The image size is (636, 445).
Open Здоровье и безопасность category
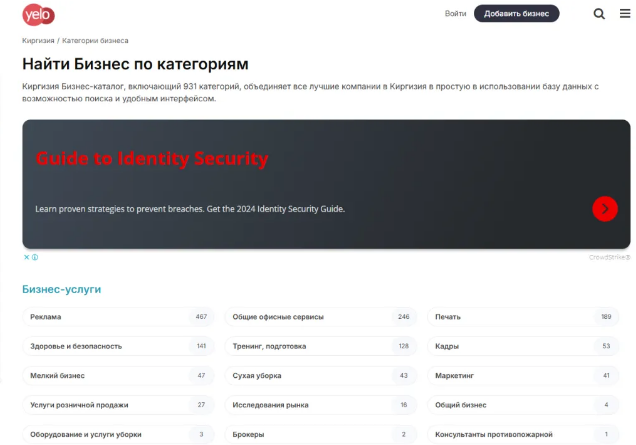point(76,346)
